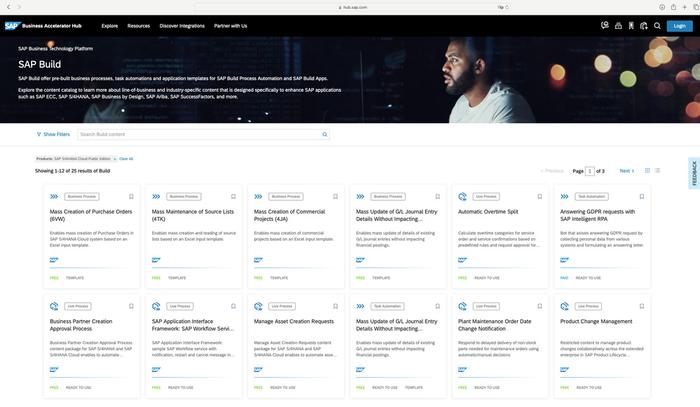Bookmark Mass Creation of Commercial Projects card
The width and height of the screenshot is (700, 407).
click(x=335, y=196)
